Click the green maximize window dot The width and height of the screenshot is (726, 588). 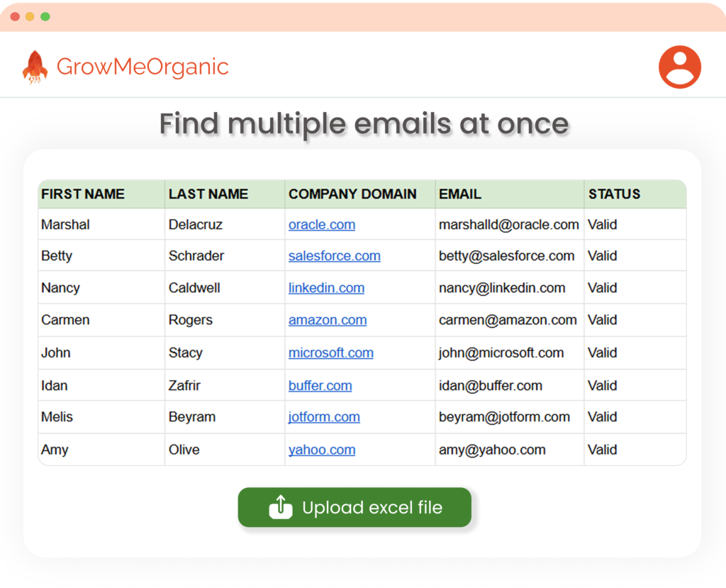[x=45, y=17]
